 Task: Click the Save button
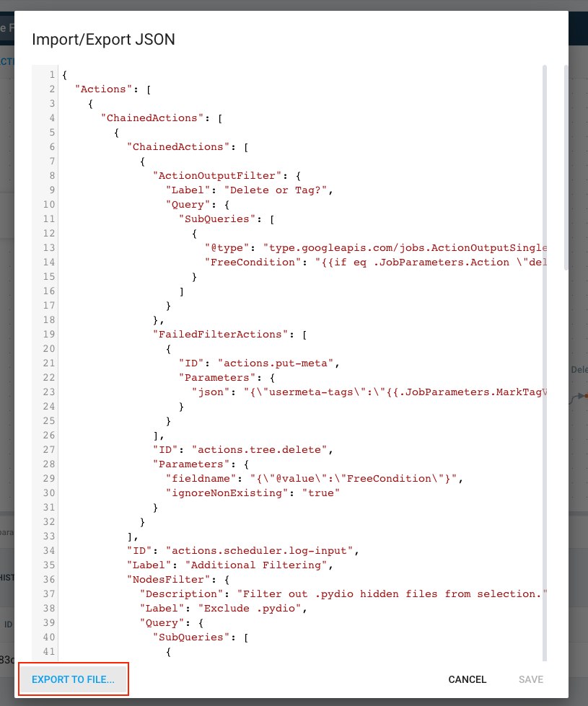pos(531,679)
